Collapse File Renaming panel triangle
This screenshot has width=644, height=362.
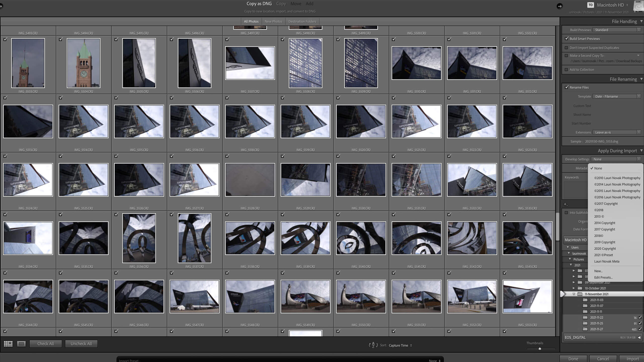(641, 79)
